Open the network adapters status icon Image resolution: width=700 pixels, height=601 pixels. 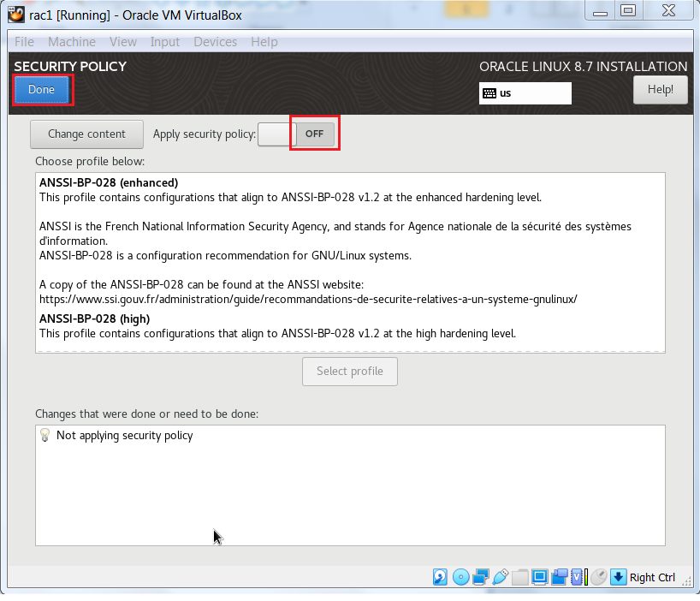(x=481, y=577)
